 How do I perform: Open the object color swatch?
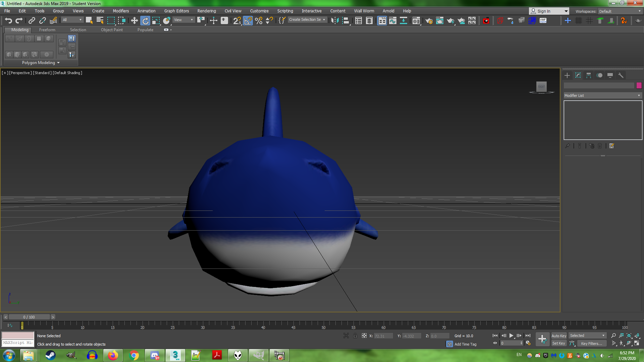[639, 85]
